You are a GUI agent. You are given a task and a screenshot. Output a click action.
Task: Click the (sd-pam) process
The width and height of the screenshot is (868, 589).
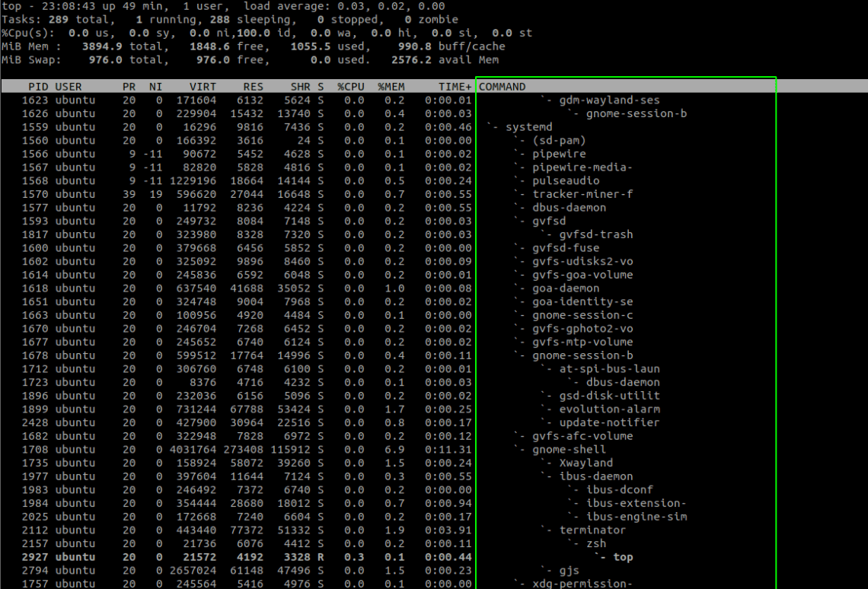559,141
